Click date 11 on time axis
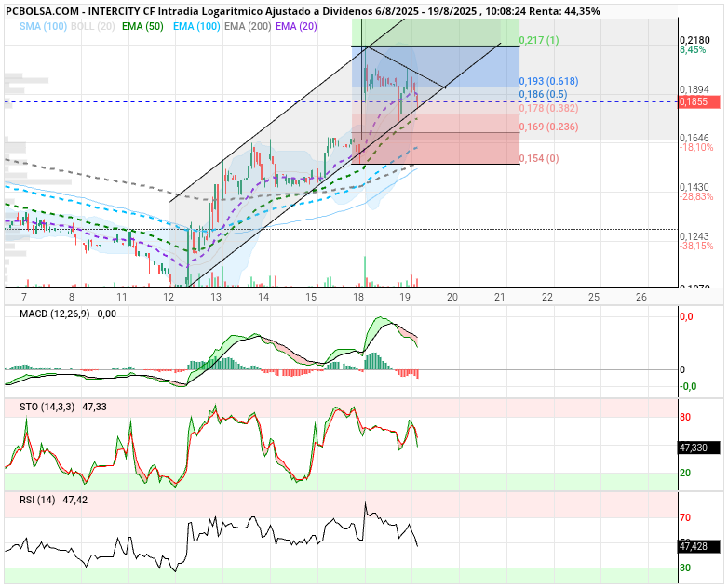 (122, 297)
